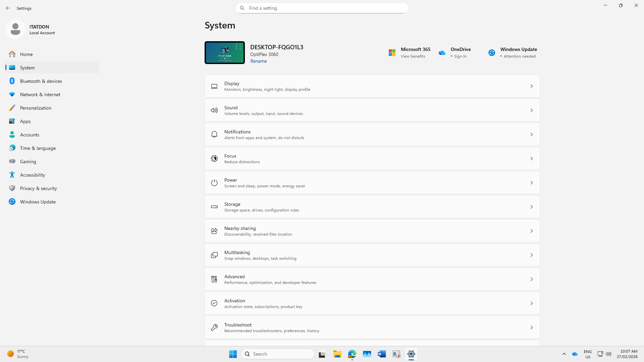The height and width of the screenshot is (362, 644).
Task: Click the Accessibility figure icon
Action: pyautogui.click(x=12, y=175)
